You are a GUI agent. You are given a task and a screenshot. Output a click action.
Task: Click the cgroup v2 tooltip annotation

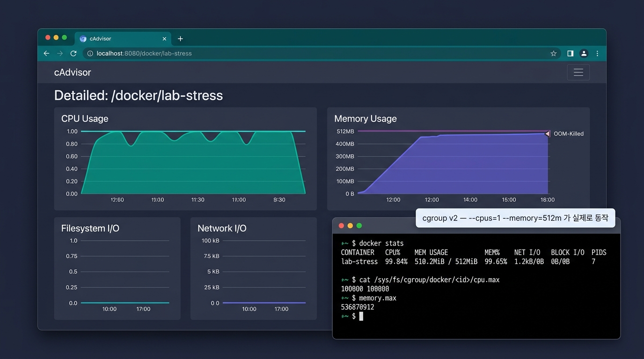pos(515,218)
